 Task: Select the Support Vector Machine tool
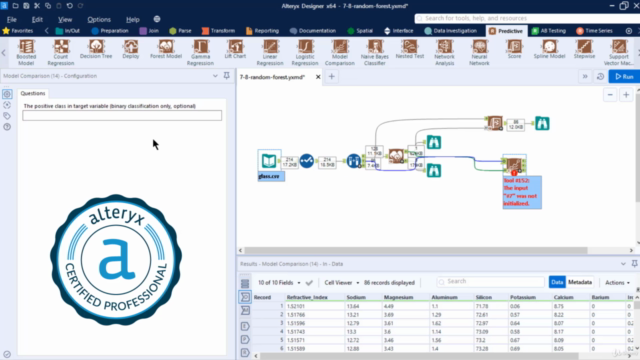click(x=619, y=52)
